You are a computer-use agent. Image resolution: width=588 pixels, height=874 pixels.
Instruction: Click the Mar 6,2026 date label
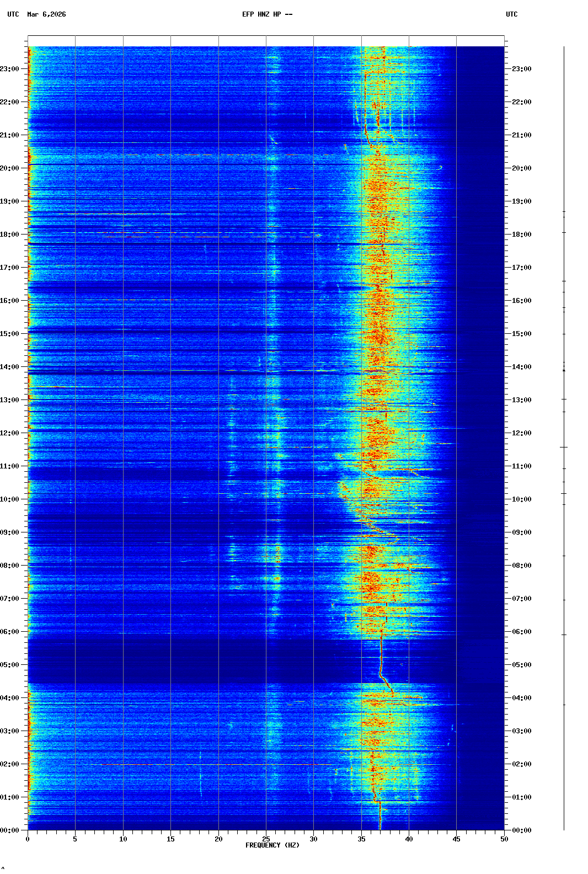pos(46,14)
